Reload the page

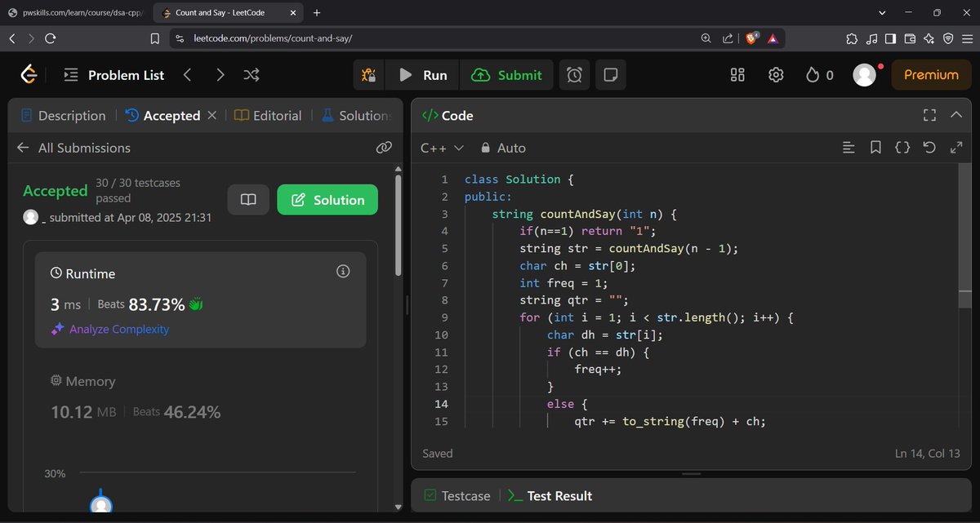click(51, 38)
